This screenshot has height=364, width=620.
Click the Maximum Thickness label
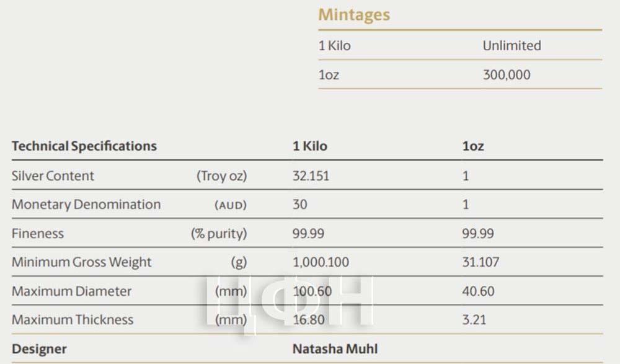[73, 320]
